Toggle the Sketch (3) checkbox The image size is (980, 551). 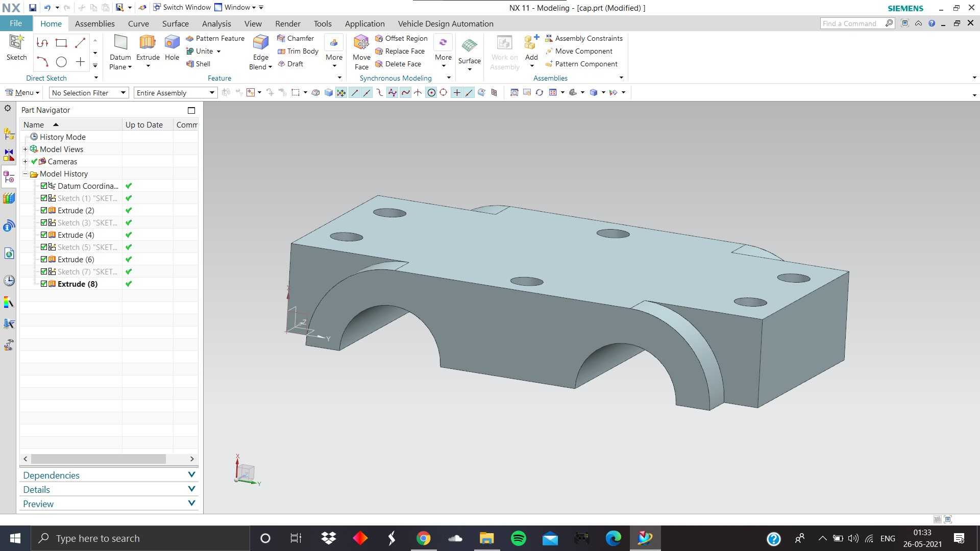click(44, 222)
